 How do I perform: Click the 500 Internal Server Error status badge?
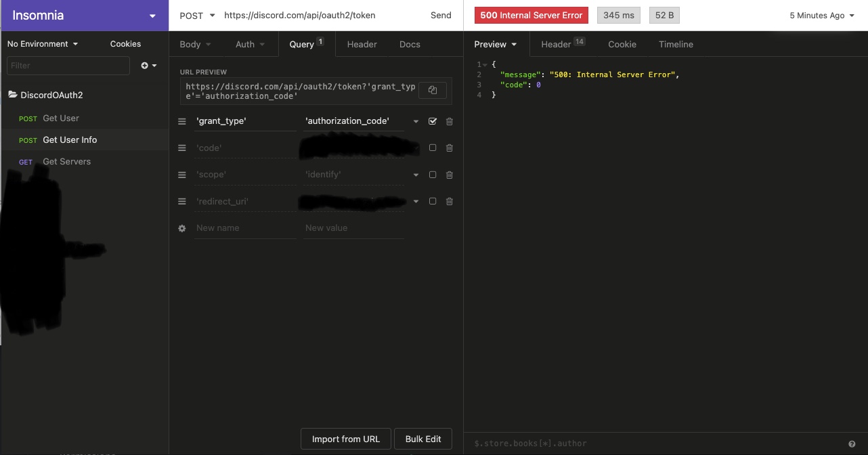coord(531,14)
